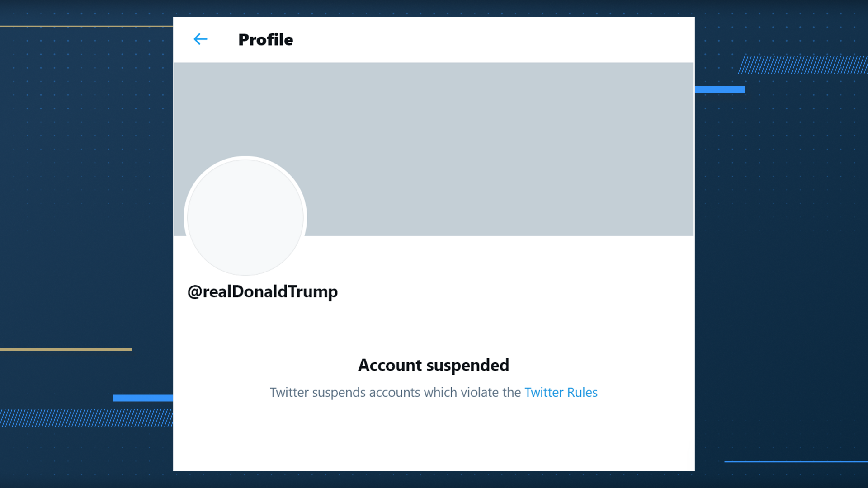Click the gold line at middle left
This screenshot has height=488, width=868.
point(66,350)
